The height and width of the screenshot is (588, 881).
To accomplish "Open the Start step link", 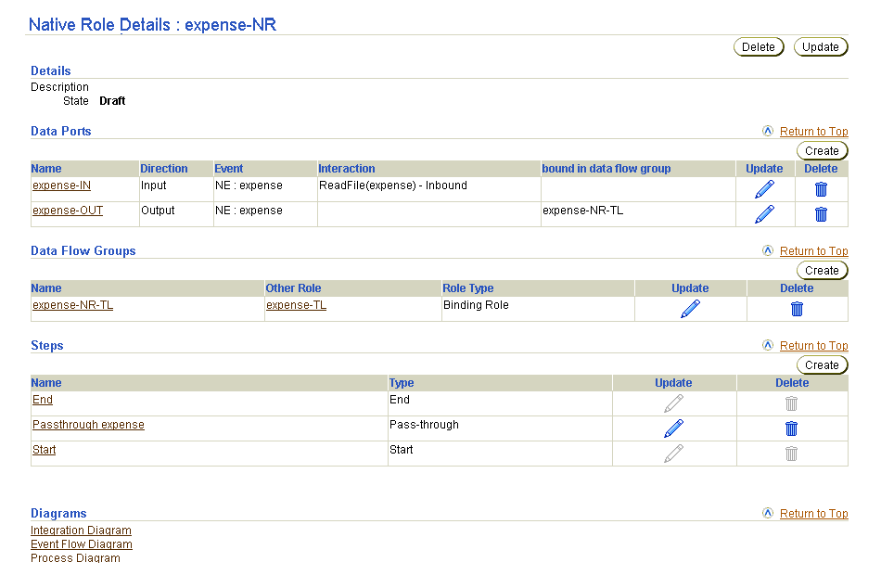I will [x=45, y=450].
